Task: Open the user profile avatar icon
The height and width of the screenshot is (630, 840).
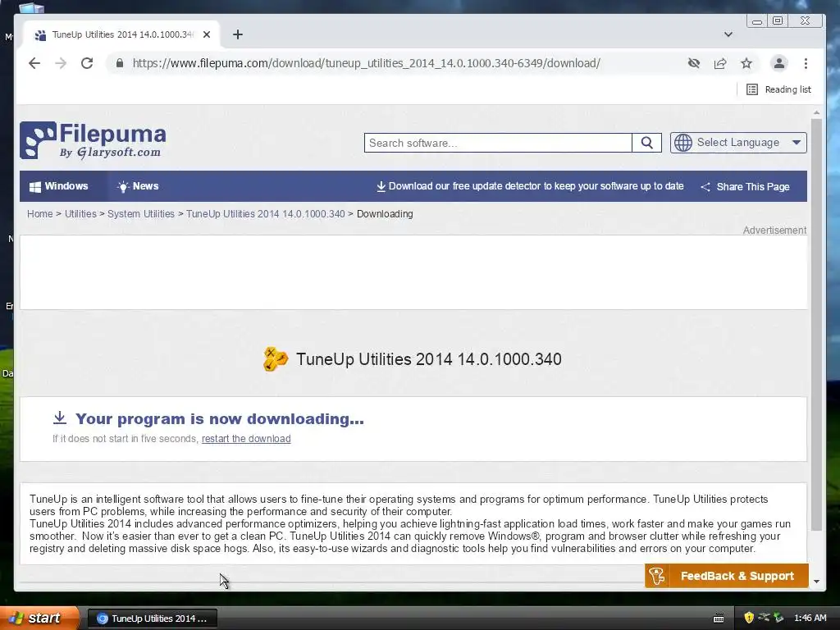Action: [x=779, y=63]
